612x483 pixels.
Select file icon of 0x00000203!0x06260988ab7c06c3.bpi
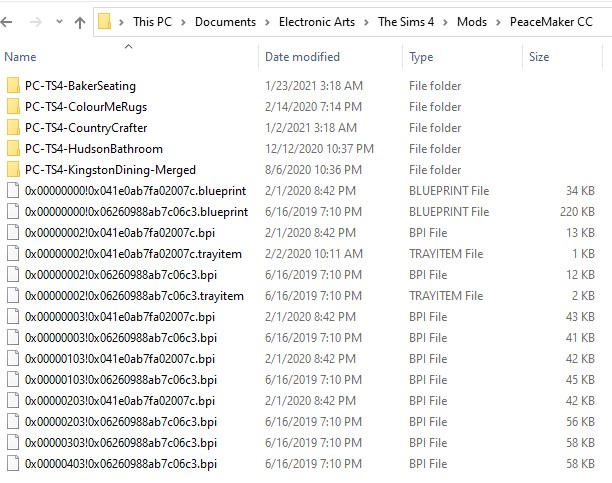point(13,422)
